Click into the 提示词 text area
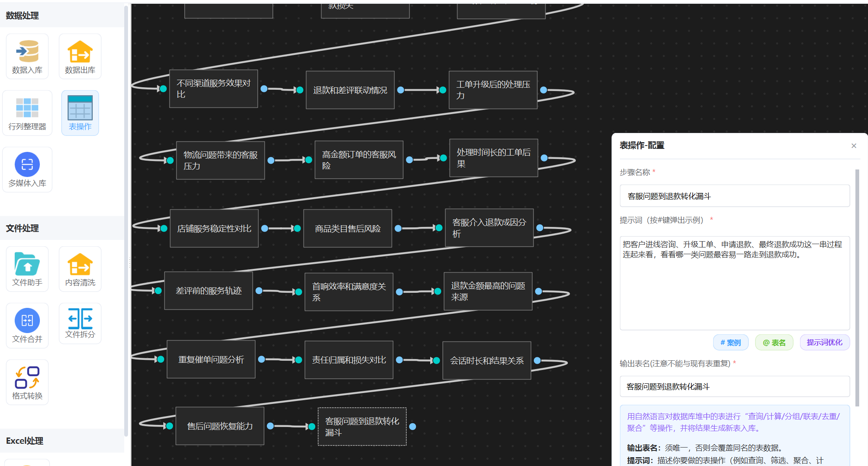This screenshot has width=868, height=466. coord(735,283)
